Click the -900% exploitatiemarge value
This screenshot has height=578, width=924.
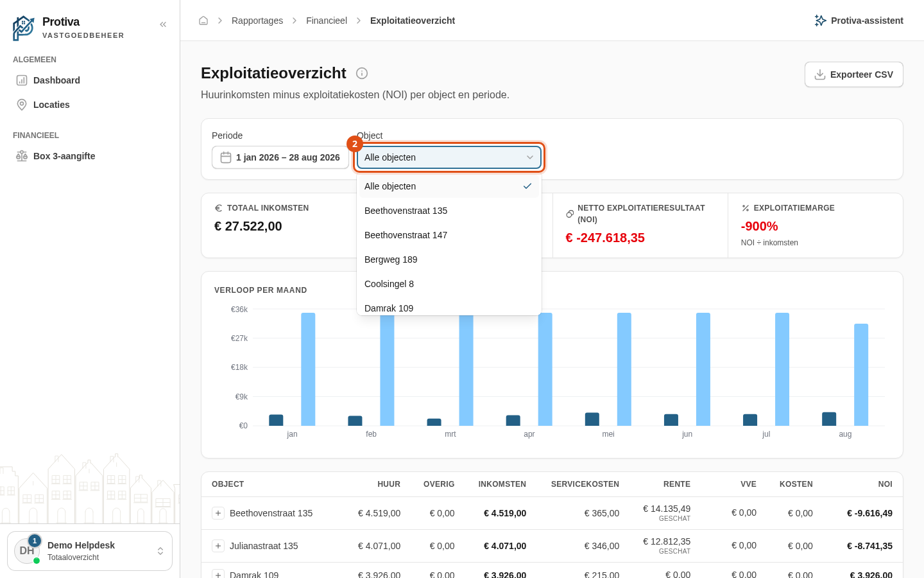(760, 226)
